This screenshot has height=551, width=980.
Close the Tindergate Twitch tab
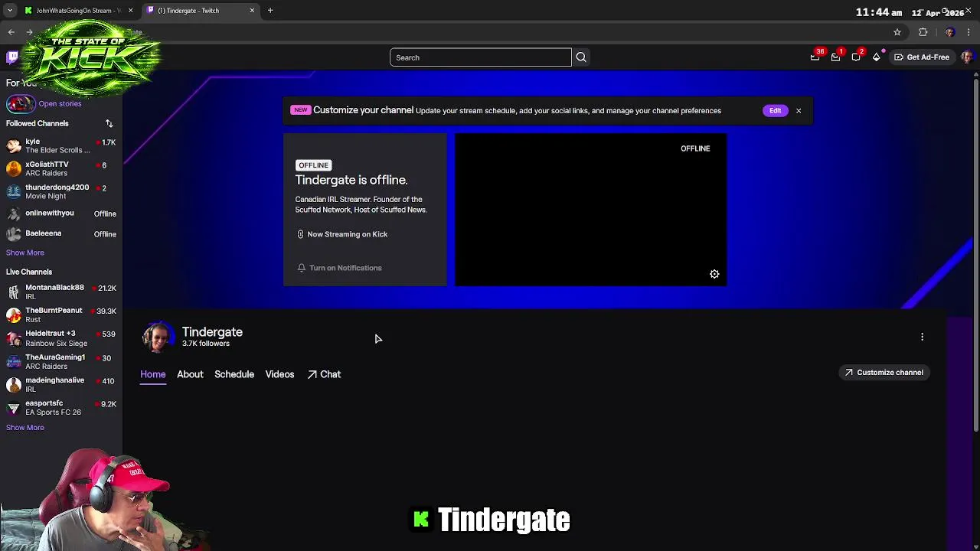click(252, 10)
